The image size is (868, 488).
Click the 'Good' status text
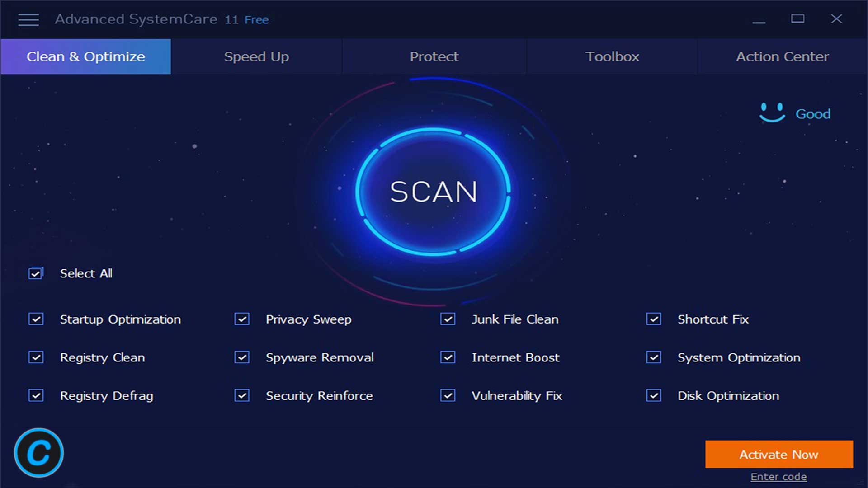(x=813, y=114)
